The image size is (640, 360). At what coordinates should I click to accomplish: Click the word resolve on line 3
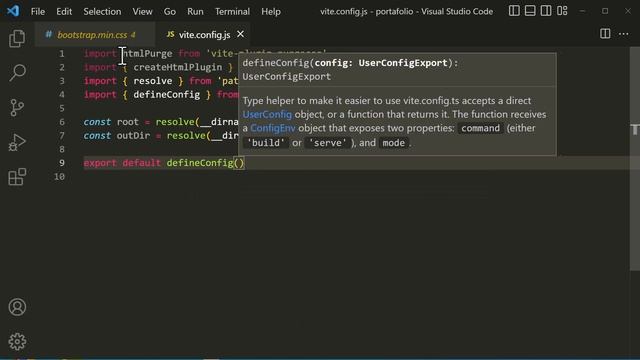[x=153, y=81]
